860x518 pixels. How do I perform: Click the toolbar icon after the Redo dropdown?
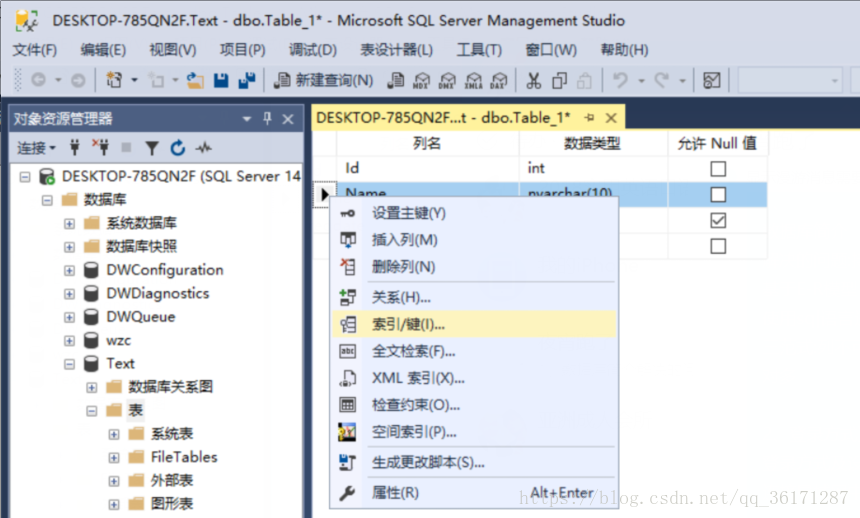711,81
